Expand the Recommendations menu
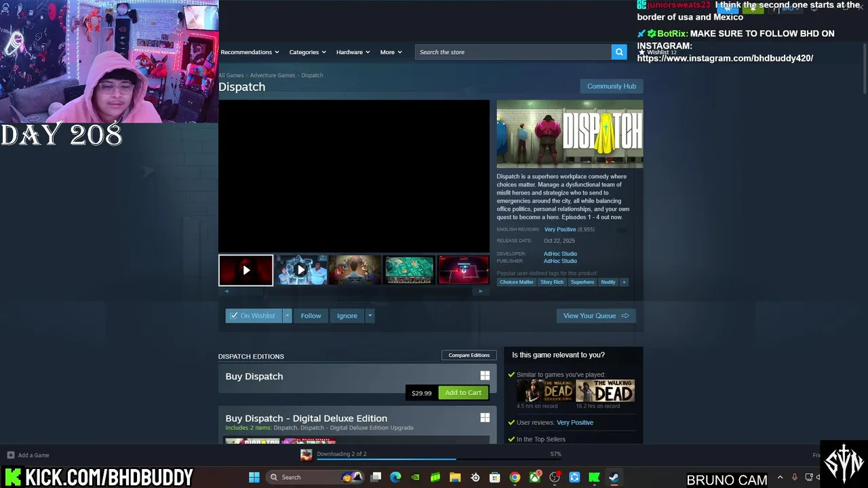 250,52
